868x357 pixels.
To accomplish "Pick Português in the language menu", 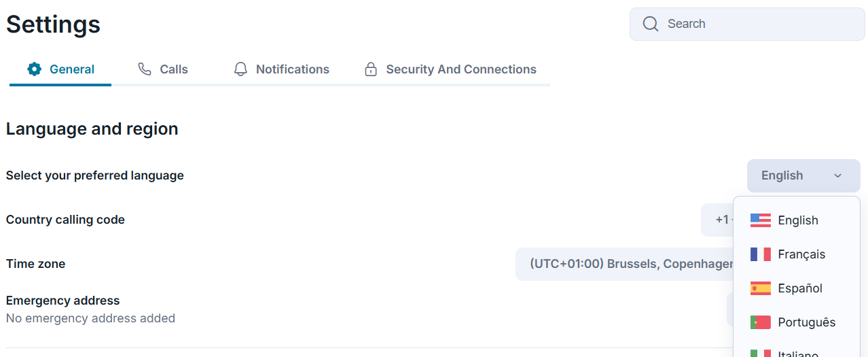I will click(x=806, y=322).
